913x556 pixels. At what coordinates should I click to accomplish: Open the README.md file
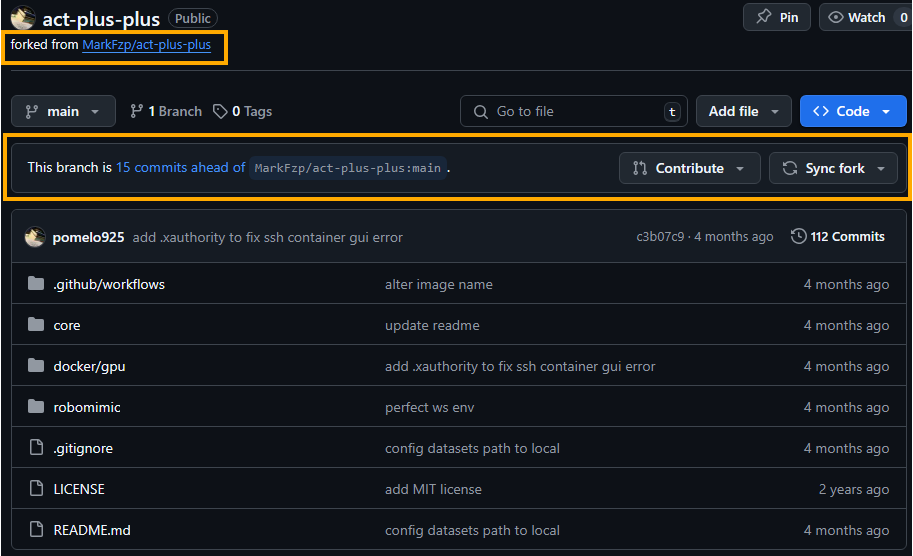(x=92, y=530)
